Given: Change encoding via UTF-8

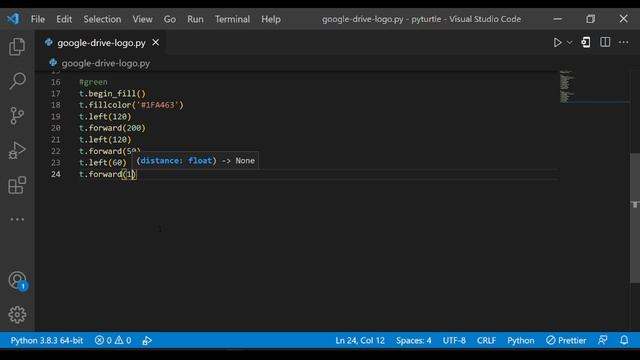Looking at the screenshot, I should click(x=454, y=340).
